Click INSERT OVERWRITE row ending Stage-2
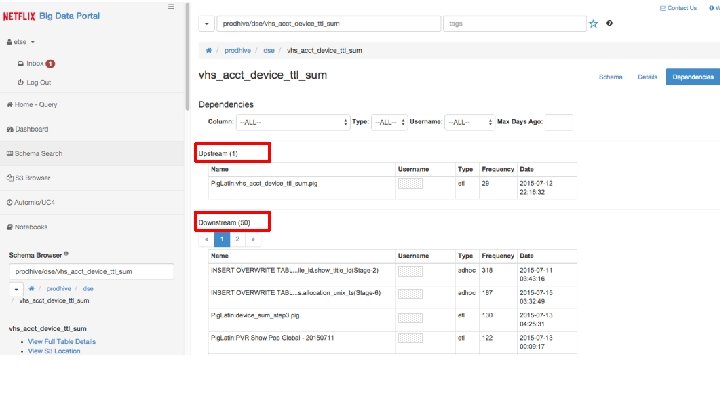Viewport: 720px width, 405px height. 393,275
